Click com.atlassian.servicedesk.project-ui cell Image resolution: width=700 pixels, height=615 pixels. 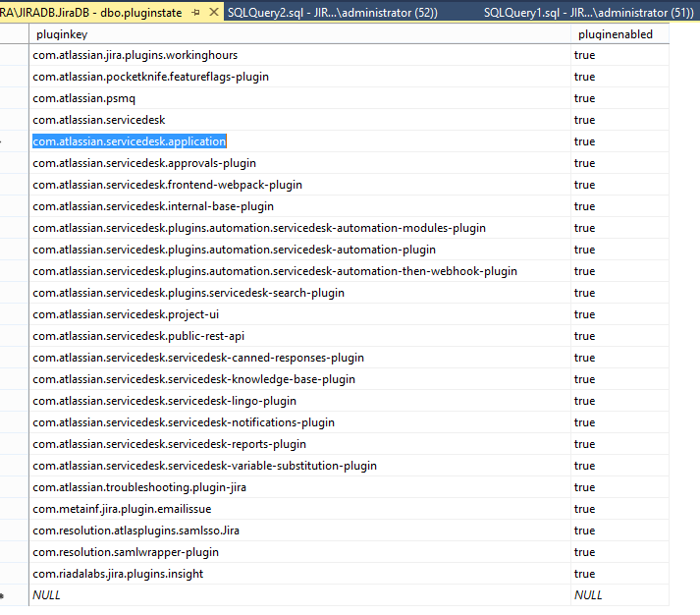pyautogui.click(x=300, y=314)
